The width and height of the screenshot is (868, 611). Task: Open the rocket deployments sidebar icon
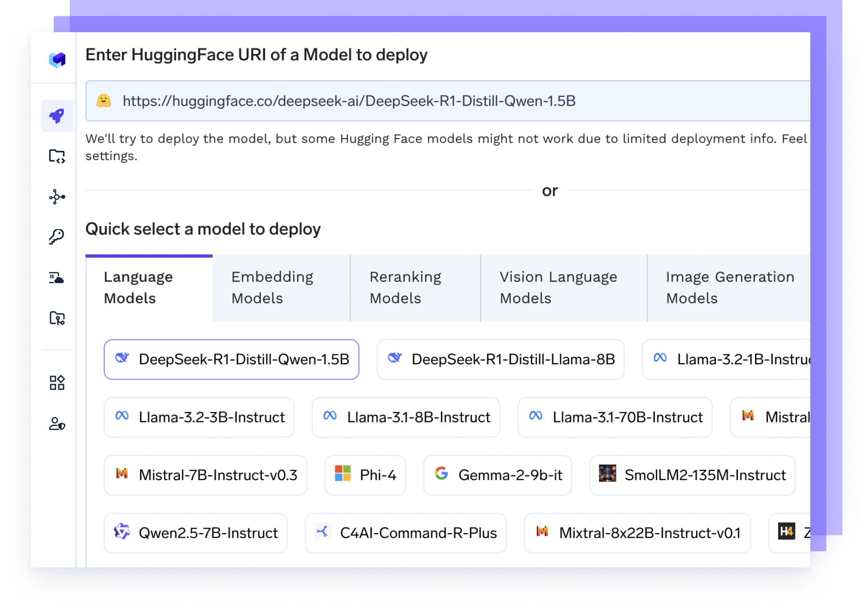[x=57, y=116]
